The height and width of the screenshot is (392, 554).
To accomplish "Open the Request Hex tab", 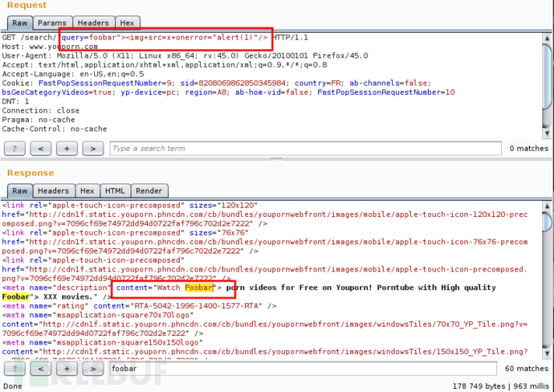I will 127,23.
